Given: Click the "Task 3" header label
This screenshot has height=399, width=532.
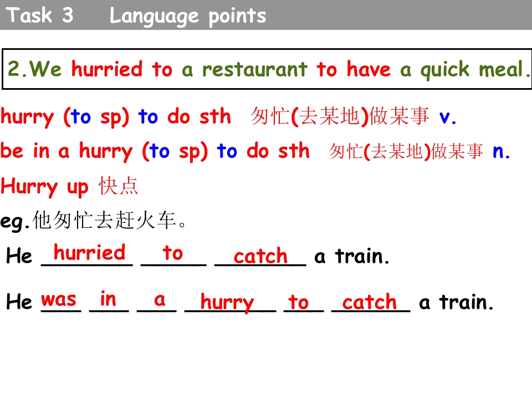Looking at the screenshot, I should 41,16.
